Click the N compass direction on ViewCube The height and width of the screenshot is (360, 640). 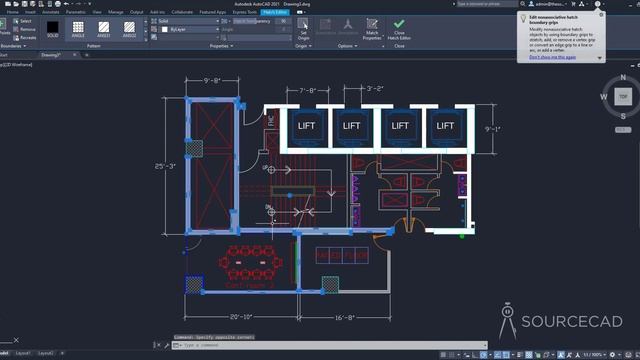click(x=623, y=77)
